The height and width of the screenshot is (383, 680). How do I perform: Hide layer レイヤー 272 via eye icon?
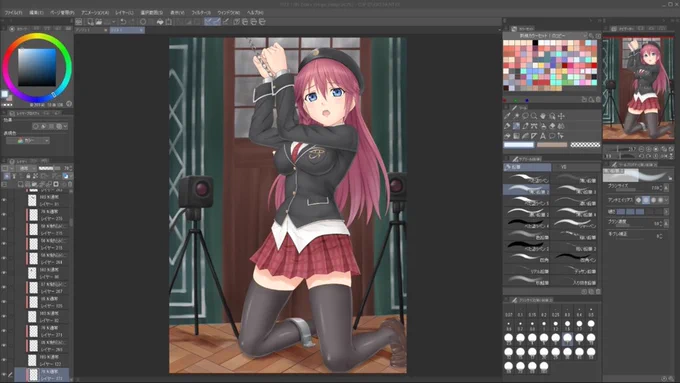tap(4, 375)
